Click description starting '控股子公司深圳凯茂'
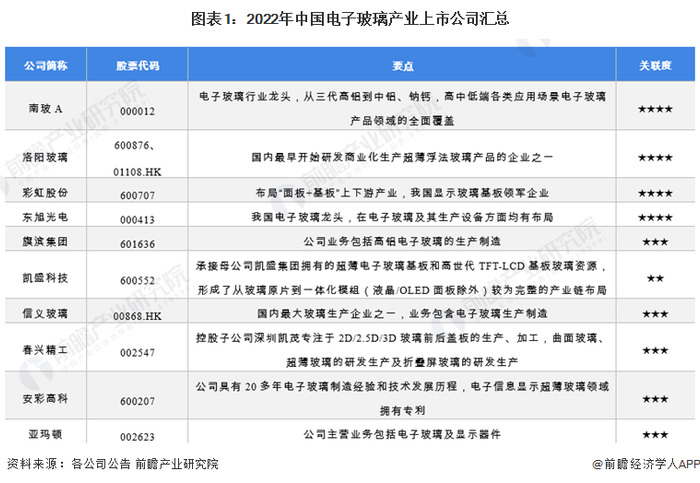 (x=402, y=338)
